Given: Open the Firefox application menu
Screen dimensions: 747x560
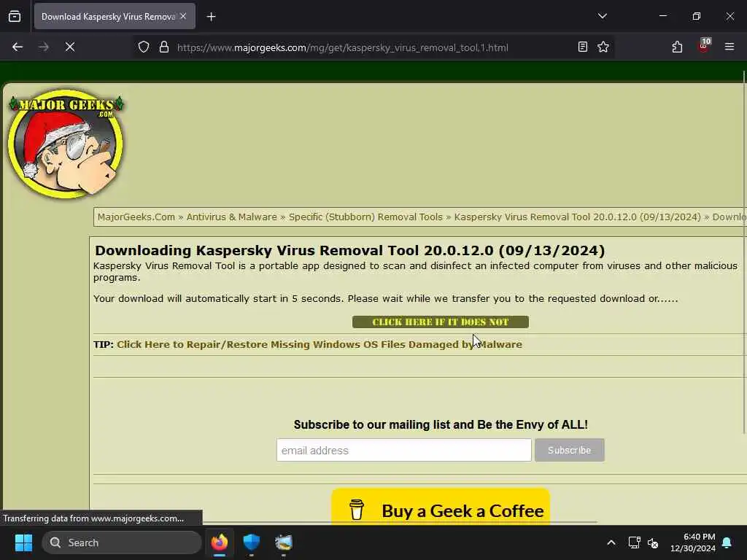Looking at the screenshot, I should (x=729, y=47).
